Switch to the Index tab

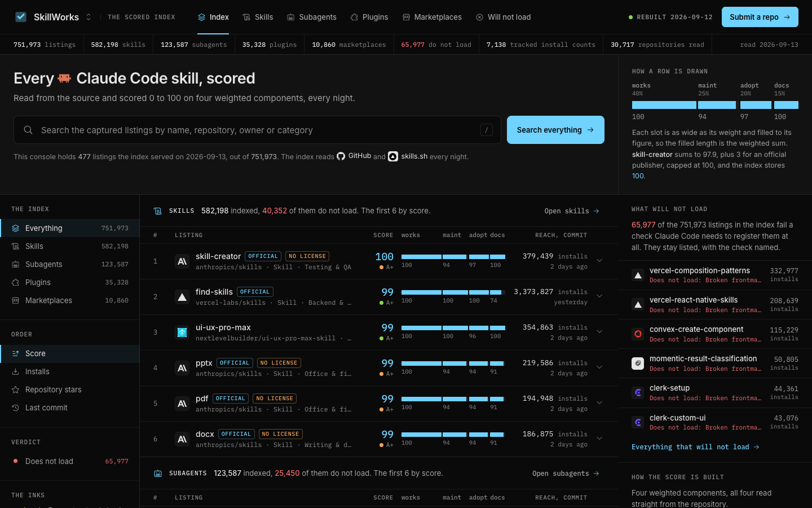tap(213, 17)
